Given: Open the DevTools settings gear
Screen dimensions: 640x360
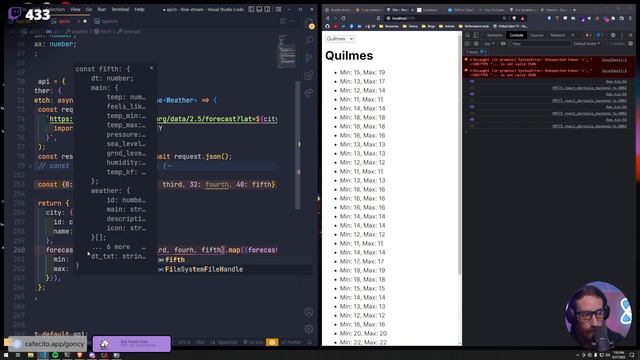Looking at the screenshot, I should tap(613, 35).
